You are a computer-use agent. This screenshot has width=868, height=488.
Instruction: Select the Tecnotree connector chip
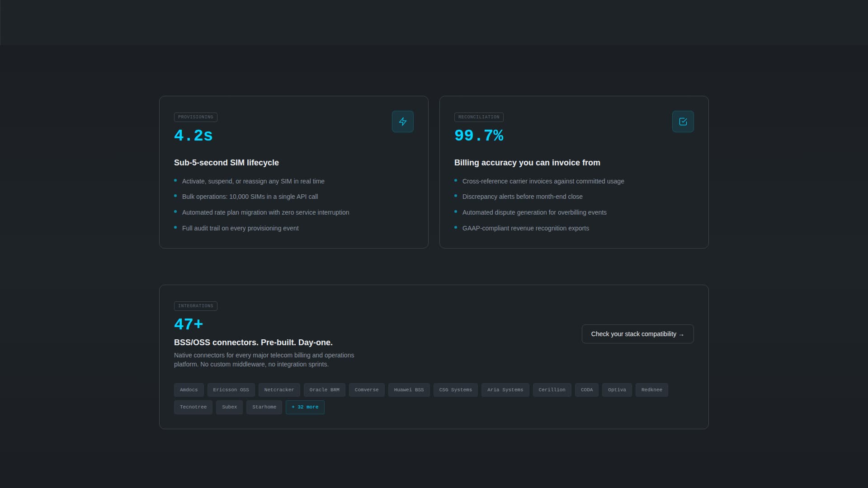pyautogui.click(x=193, y=407)
